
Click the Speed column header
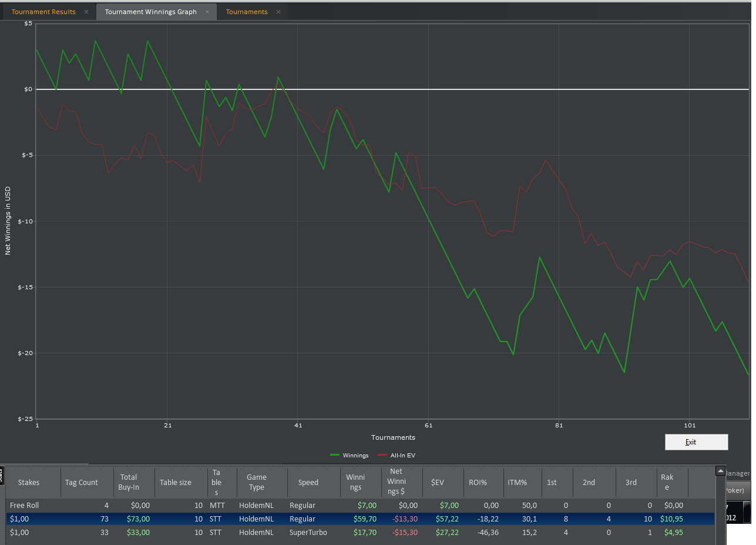coord(308,483)
